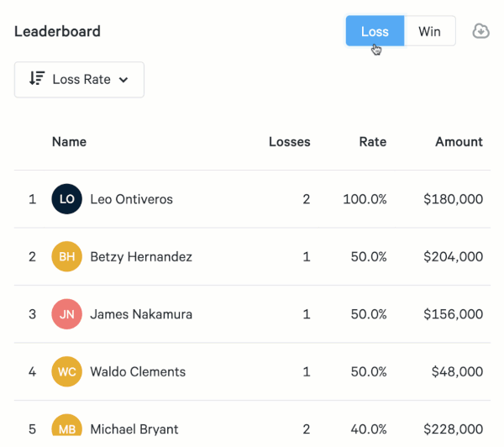
Task: Open Leo Ontiveros's name link
Action: (x=131, y=199)
